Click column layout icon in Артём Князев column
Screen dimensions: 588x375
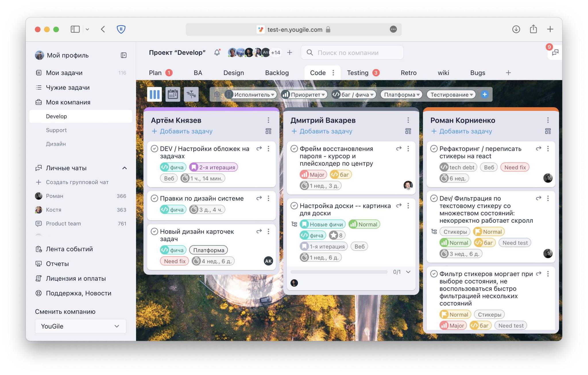(x=268, y=131)
